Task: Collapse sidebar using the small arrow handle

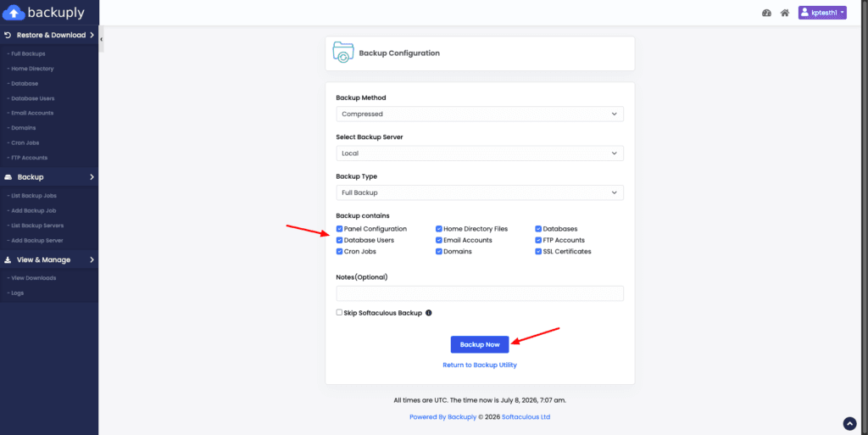Action: click(x=102, y=39)
